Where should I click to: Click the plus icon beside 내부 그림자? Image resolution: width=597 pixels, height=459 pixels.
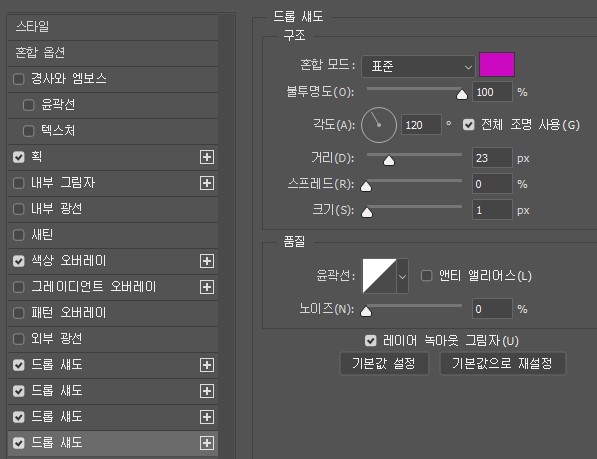(x=207, y=183)
